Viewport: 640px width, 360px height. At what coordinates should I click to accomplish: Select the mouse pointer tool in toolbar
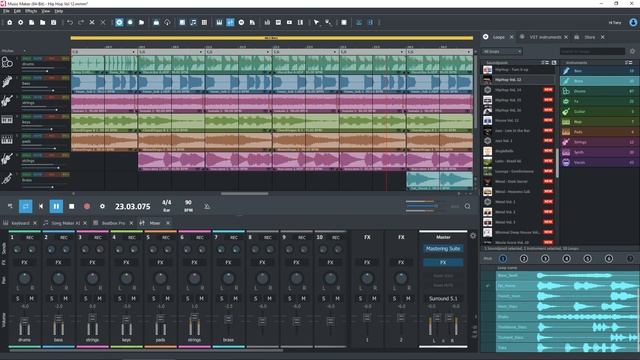316,22
